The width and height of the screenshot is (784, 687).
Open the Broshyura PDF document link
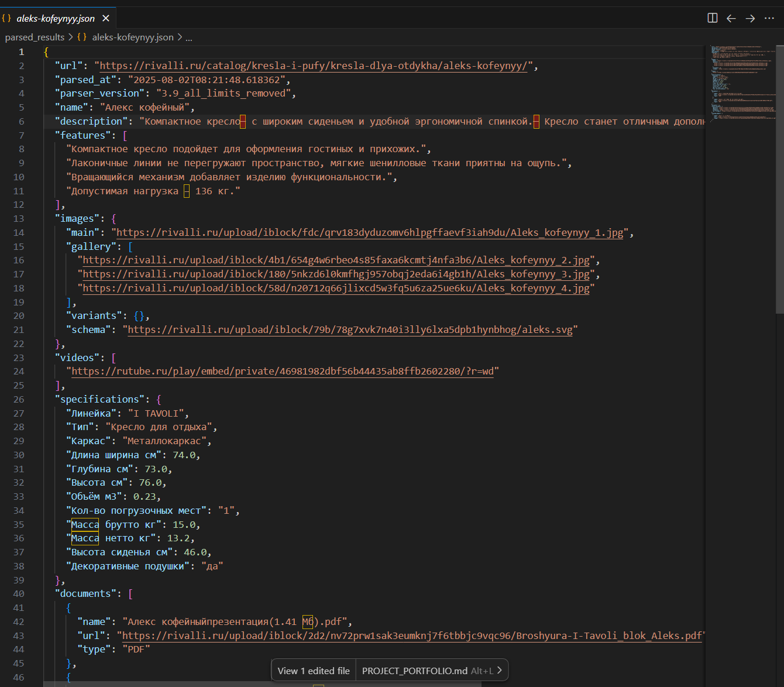point(410,636)
